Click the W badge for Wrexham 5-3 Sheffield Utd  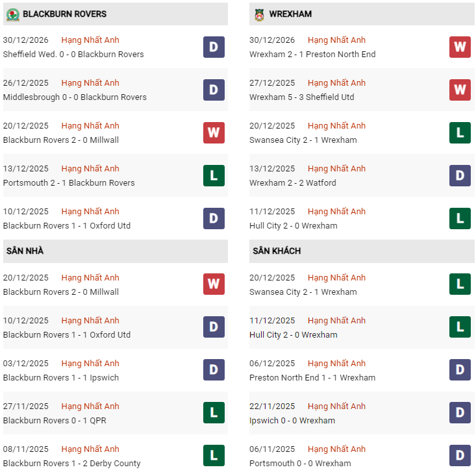pyautogui.click(x=460, y=90)
